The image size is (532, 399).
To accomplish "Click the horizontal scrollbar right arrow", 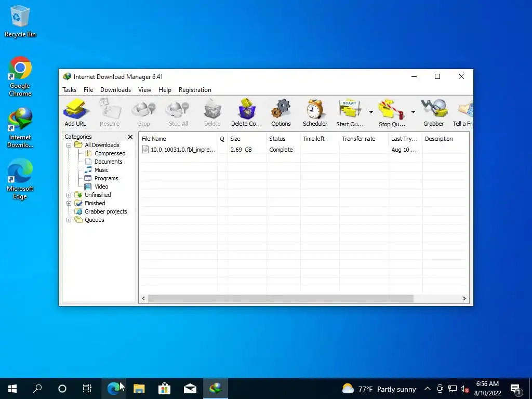I will (x=464, y=299).
